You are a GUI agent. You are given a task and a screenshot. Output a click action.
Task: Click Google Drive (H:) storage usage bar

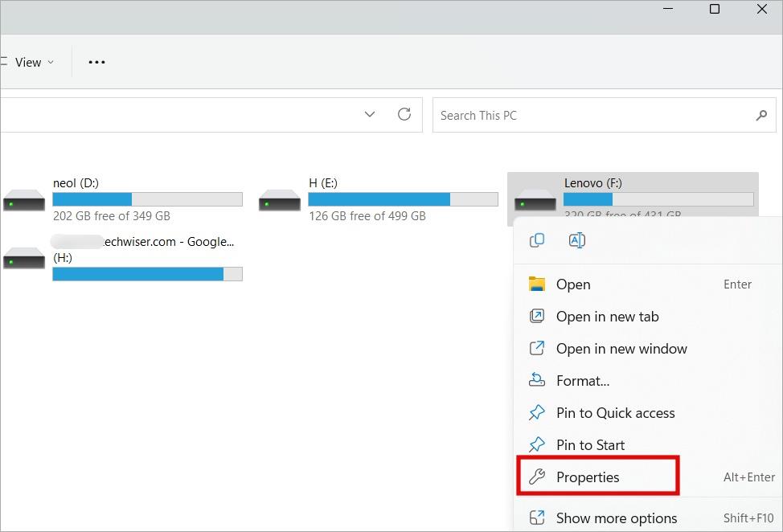pos(147,274)
